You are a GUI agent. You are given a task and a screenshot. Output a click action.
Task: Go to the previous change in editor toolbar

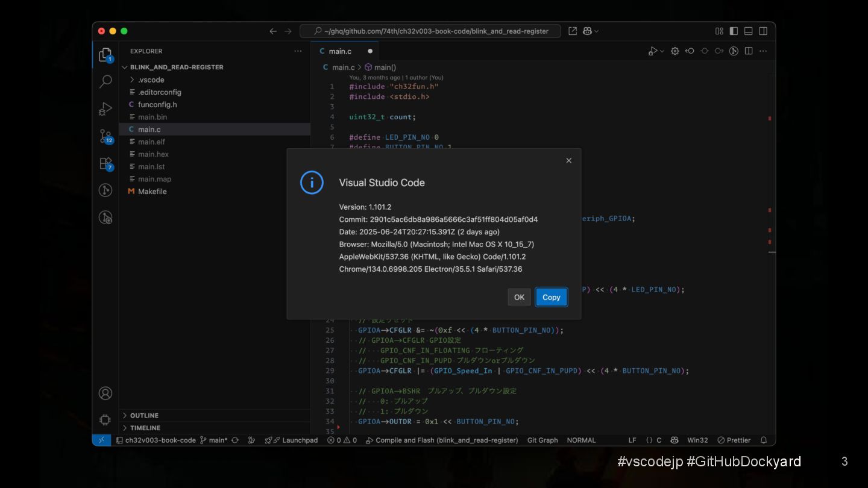[690, 51]
